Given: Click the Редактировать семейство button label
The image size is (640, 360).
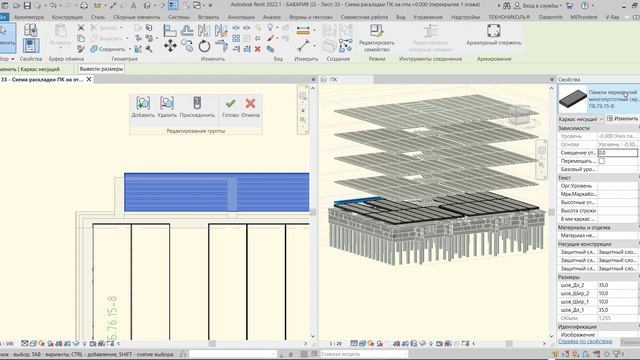Looking at the screenshot, I should point(376,46).
